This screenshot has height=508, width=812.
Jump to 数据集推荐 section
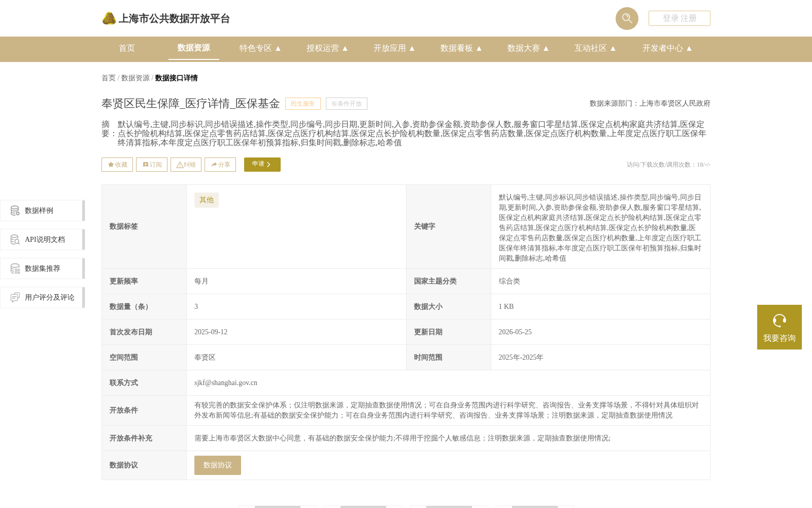pyautogui.click(x=43, y=268)
